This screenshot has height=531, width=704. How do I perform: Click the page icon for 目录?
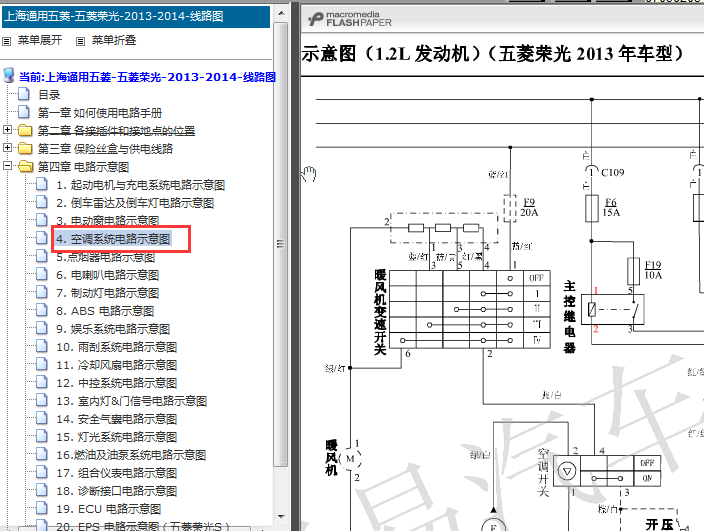tap(24, 94)
